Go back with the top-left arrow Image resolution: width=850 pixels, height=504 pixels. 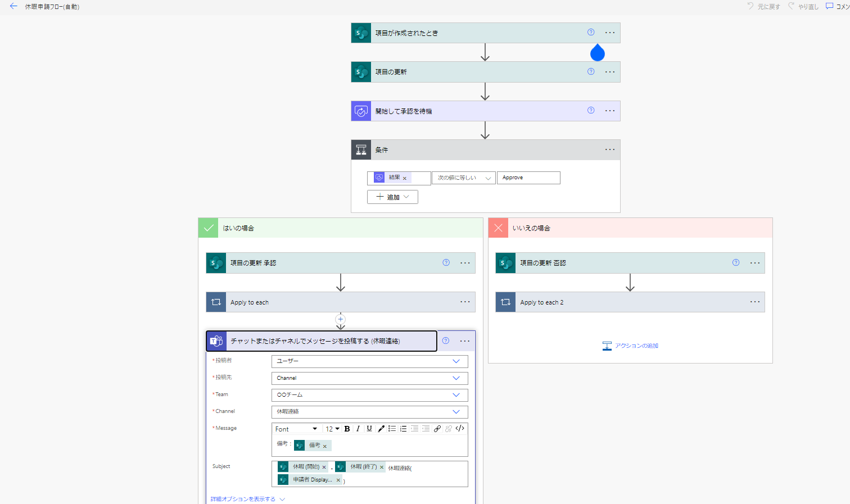tap(13, 6)
